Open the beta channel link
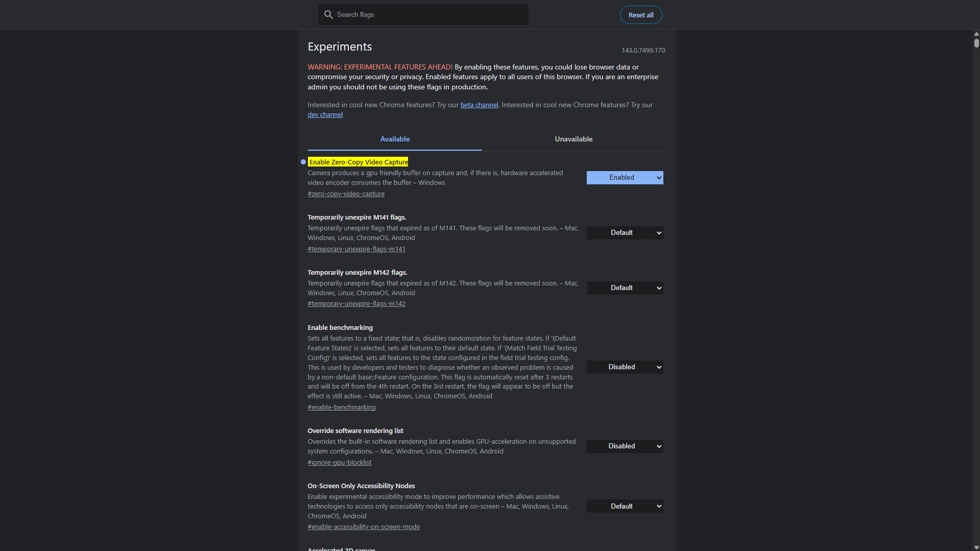Image resolution: width=980 pixels, height=551 pixels. [479, 105]
